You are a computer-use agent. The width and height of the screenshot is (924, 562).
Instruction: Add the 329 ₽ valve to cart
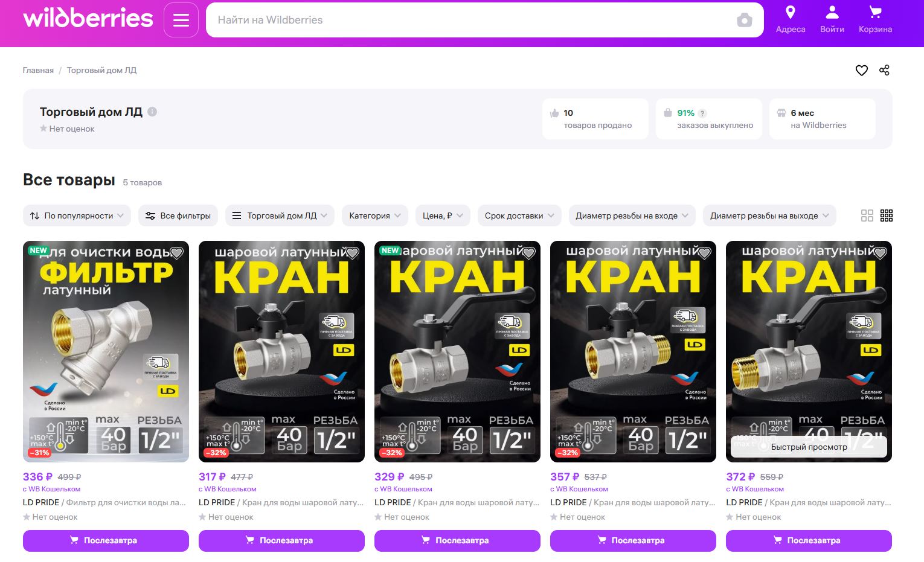(457, 540)
